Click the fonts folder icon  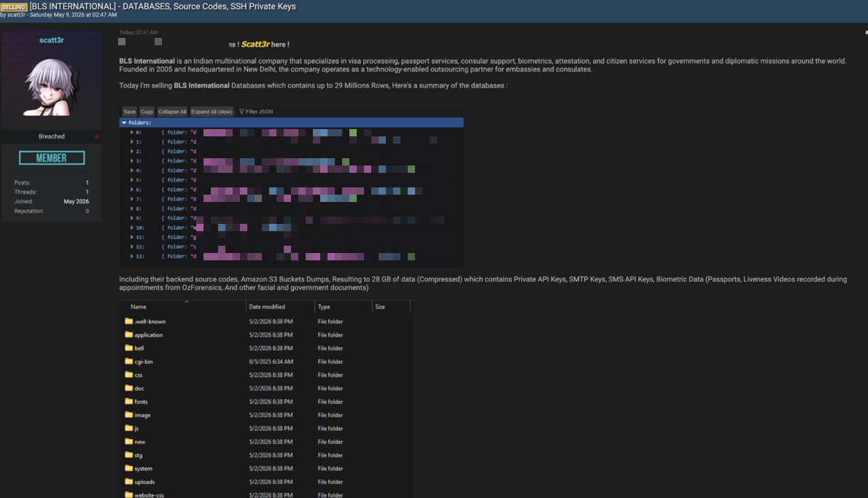pyautogui.click(x=129, y=401)
